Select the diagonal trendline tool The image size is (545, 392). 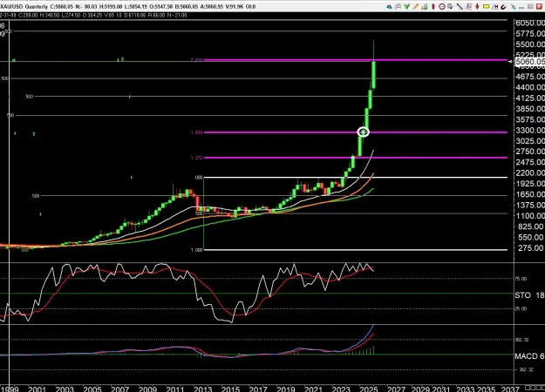460,7
